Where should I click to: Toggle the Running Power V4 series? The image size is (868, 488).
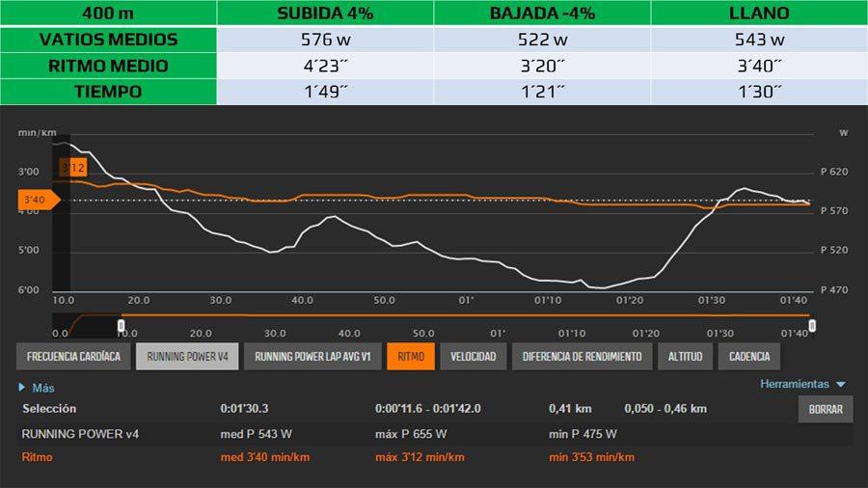[187, 356]
